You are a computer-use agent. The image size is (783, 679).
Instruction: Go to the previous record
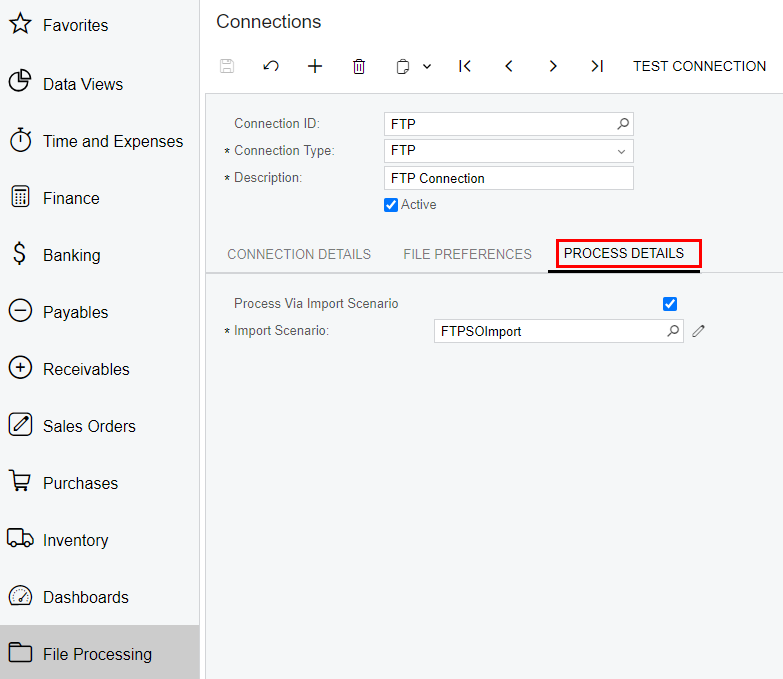[509, 66]
